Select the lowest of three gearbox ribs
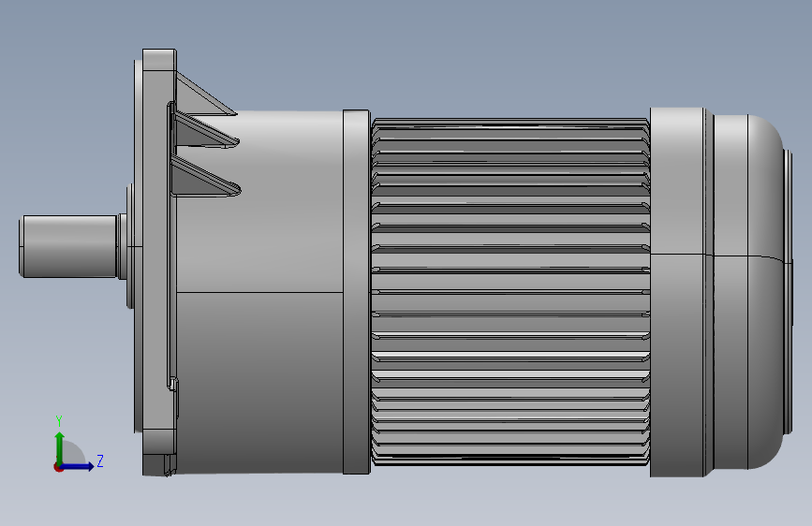The width and height of the screenshot is (812, 526). (206, 178)
